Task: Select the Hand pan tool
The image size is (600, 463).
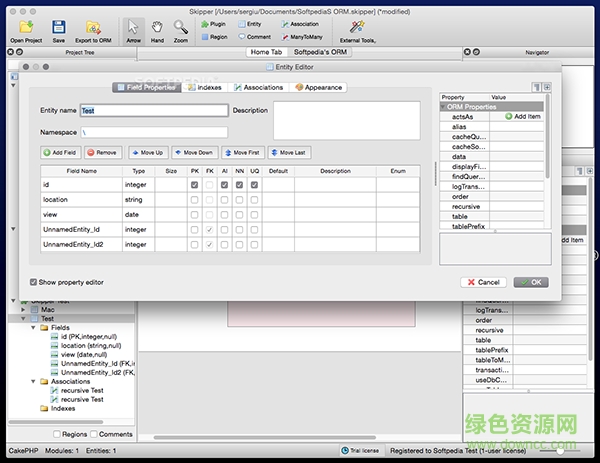Action: point(157,28)
